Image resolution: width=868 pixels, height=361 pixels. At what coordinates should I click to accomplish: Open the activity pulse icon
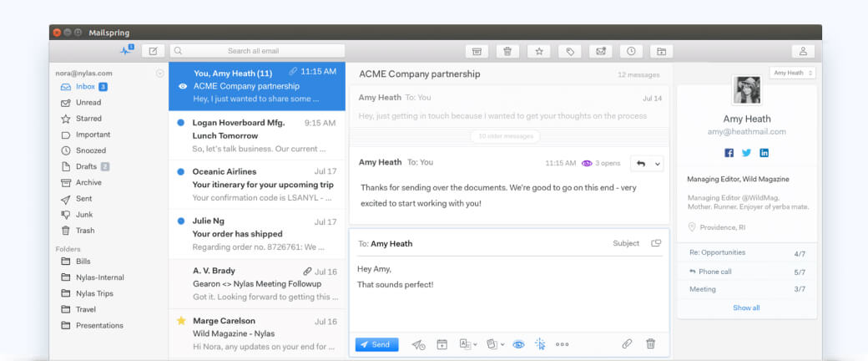[x=127, y=50]
